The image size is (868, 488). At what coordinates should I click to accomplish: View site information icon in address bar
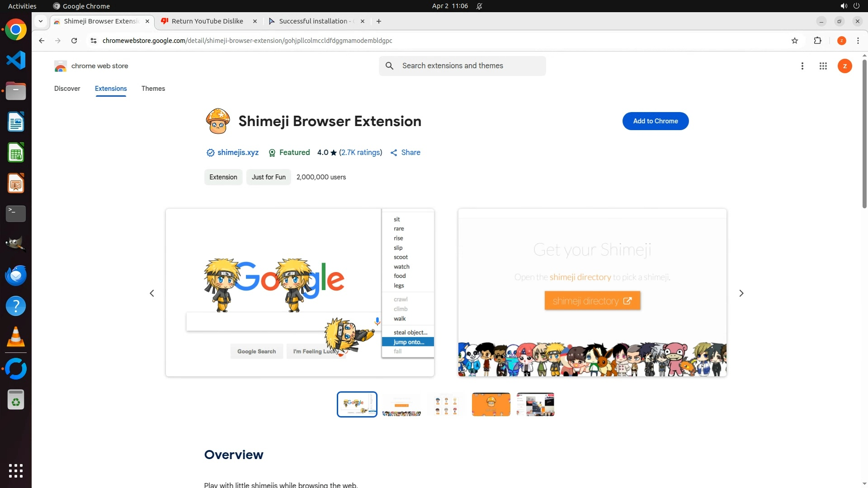coord(93,41)
